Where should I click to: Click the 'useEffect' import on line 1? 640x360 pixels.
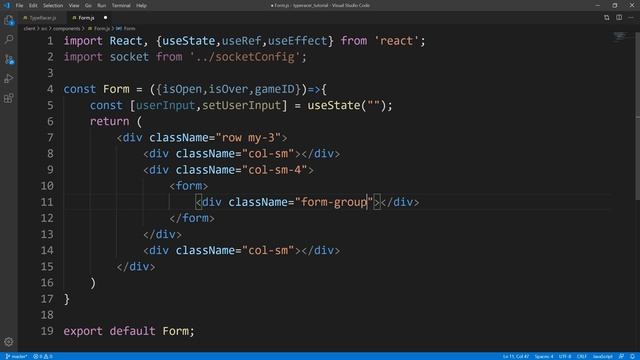coord(297,41)
